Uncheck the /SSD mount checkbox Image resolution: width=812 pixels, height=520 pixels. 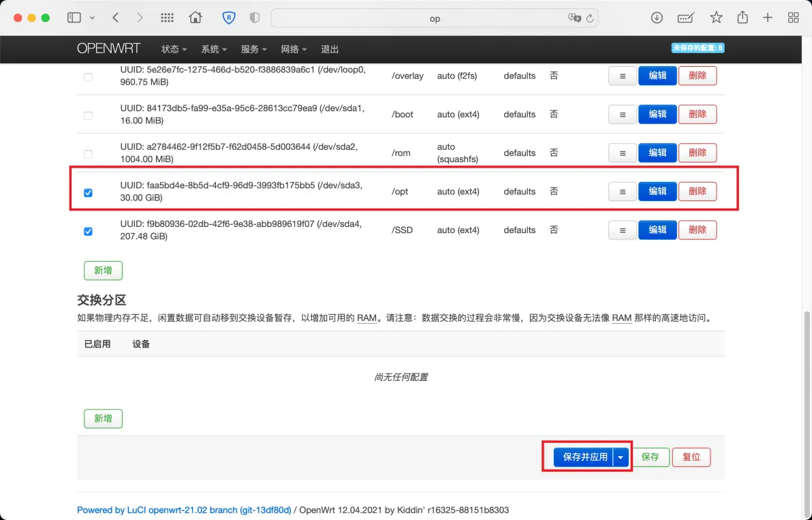click(x=88, y=231)
